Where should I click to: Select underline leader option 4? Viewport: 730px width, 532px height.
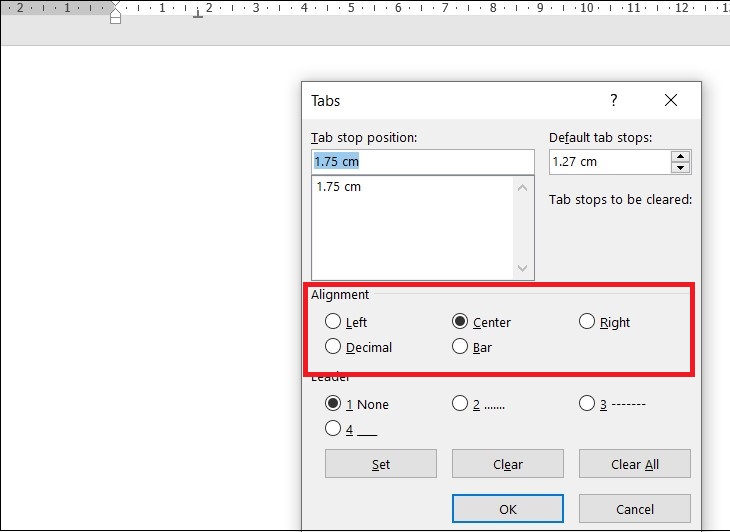(x=332, y=429)
